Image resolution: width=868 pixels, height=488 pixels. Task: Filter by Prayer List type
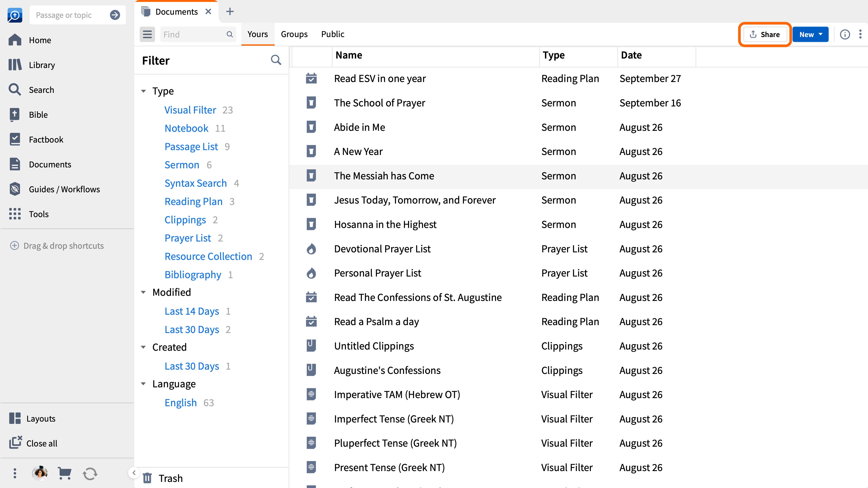188,238
